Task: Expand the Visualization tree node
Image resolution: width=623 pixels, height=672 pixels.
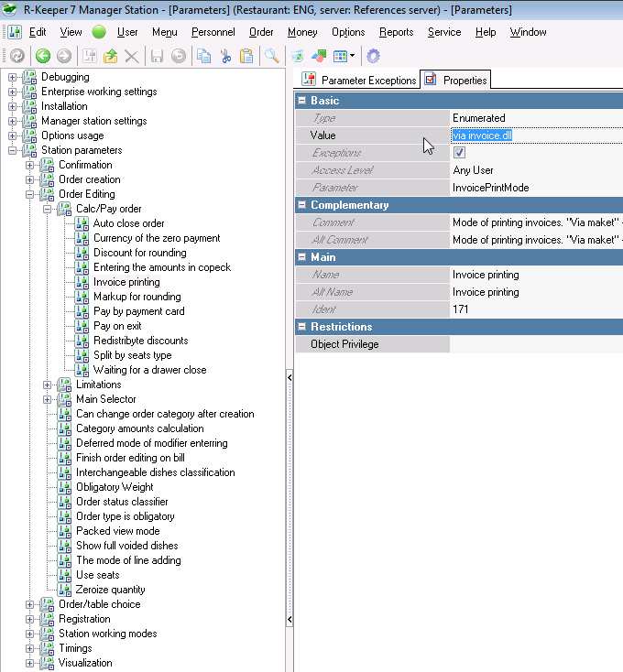Action: 29,663
